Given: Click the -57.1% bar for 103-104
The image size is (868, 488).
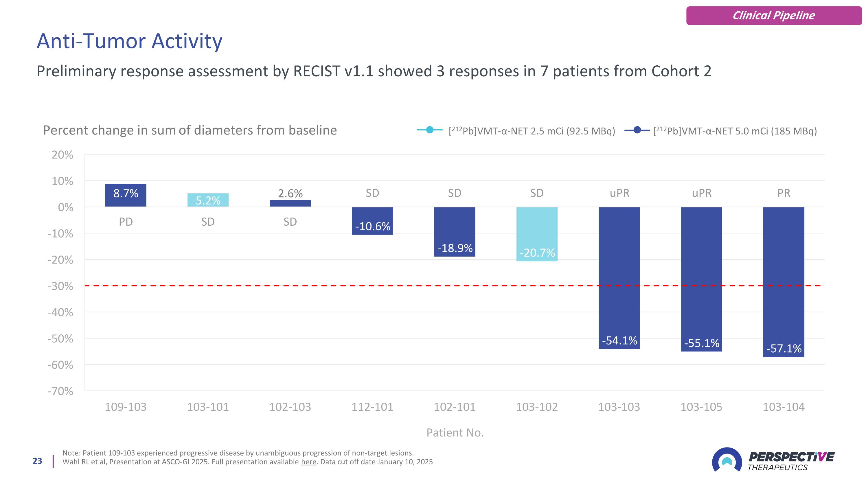Looking at the screenshot, I should (784, 282).
